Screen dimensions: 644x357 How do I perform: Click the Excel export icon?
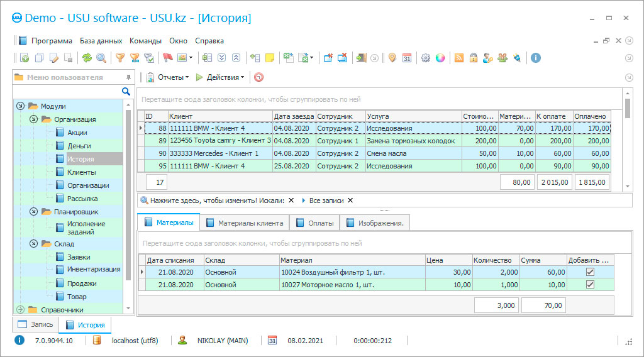(x=288, y=58)
